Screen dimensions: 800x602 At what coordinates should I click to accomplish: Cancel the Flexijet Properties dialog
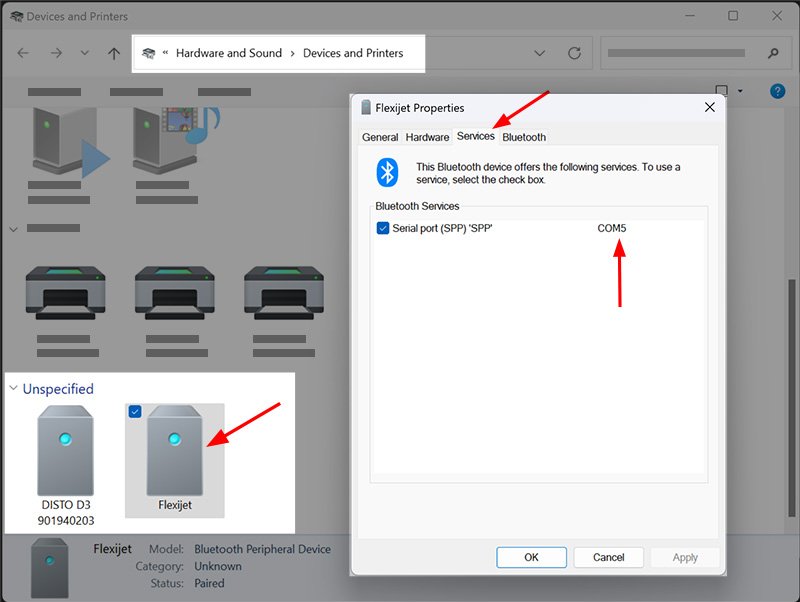tap(608, 557)
